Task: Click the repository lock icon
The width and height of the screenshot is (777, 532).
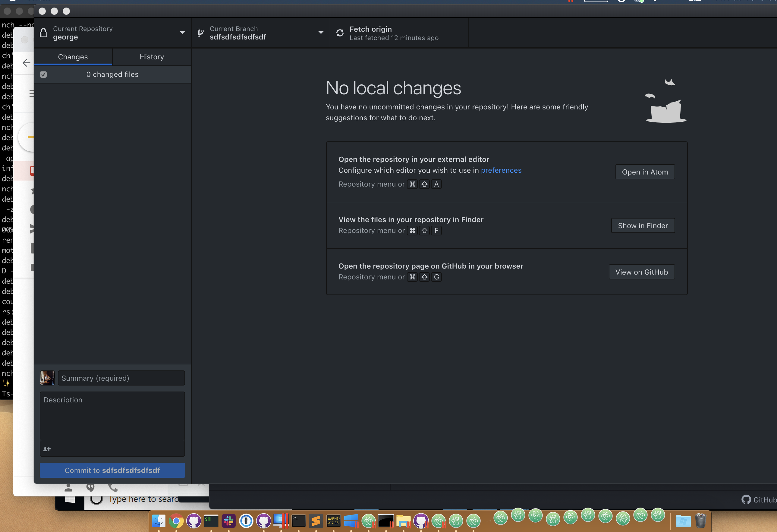Action: tap(43, 33)
